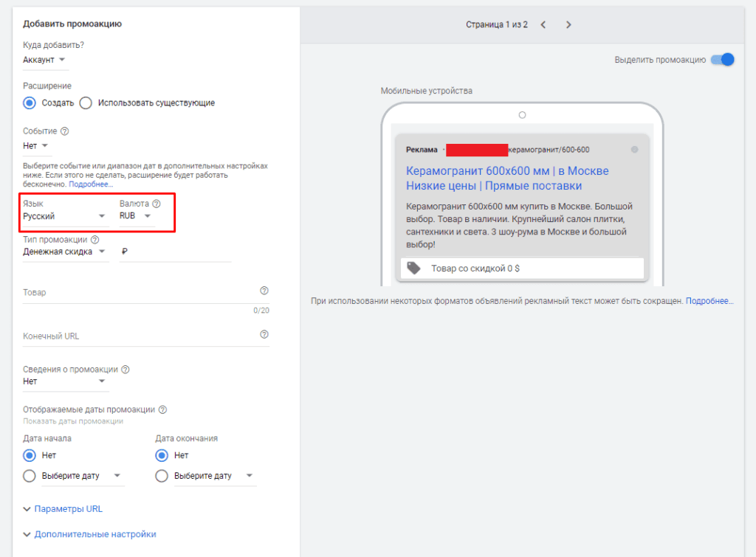This screenshot has width=756, height=557.
Task: Click Товар со скидкой 0 $ promo row
Action: point(522,269)
